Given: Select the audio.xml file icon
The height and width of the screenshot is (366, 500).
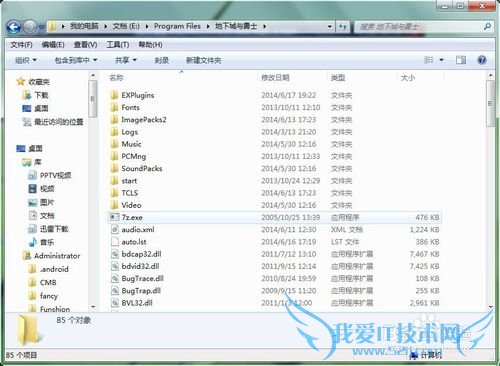Looking at the screenshot, I should 114,229.
